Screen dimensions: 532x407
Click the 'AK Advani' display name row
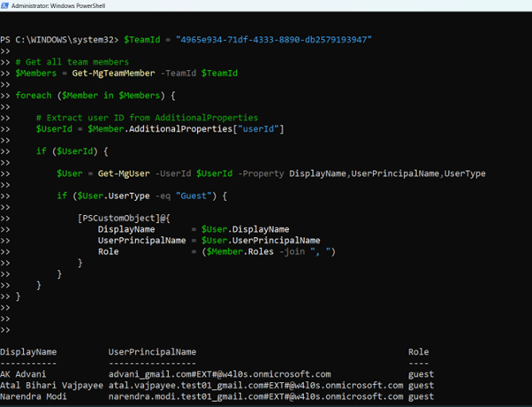coord(23,374)
